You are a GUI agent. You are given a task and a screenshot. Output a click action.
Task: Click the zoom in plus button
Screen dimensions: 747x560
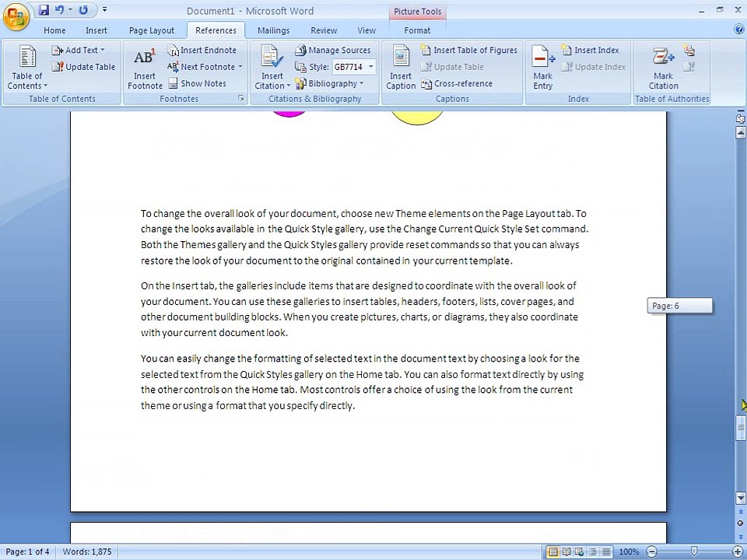click(738, 552)
